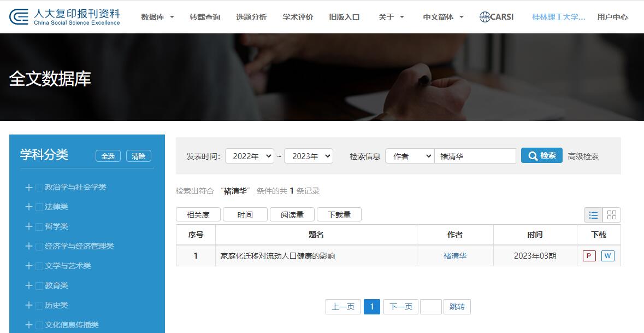Screen dimensions: 644x333
Task: Click the blue 检索 search button
Action: [x=541, y=155]
